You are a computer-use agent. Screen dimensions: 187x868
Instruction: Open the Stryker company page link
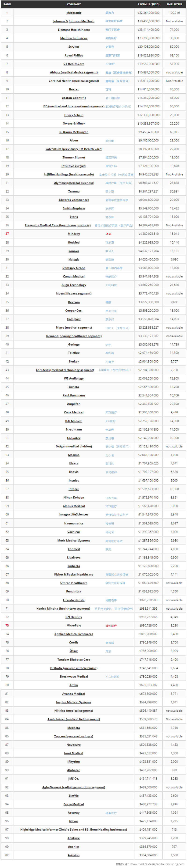pyautogui.click(x=74, y=47)
